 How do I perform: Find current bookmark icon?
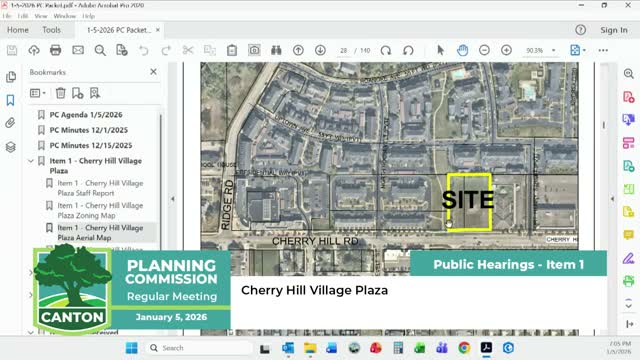pyautogui.click(x=95, y=93)
